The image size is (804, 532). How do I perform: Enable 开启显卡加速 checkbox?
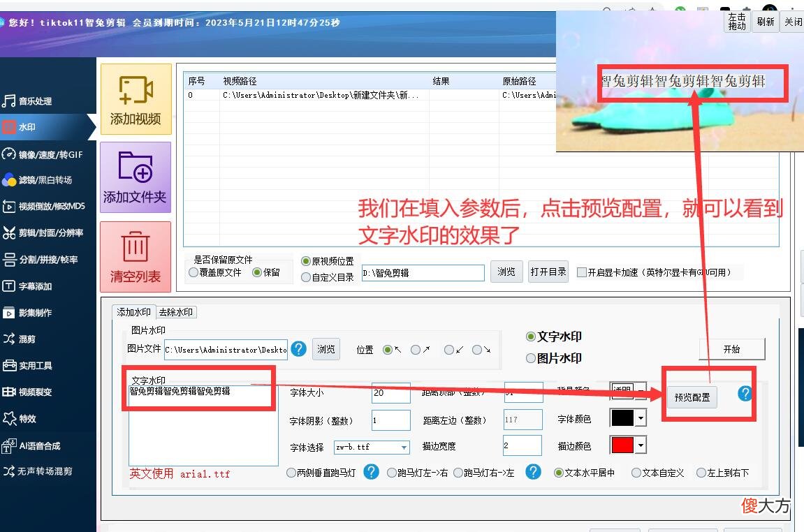click(582, 273)
